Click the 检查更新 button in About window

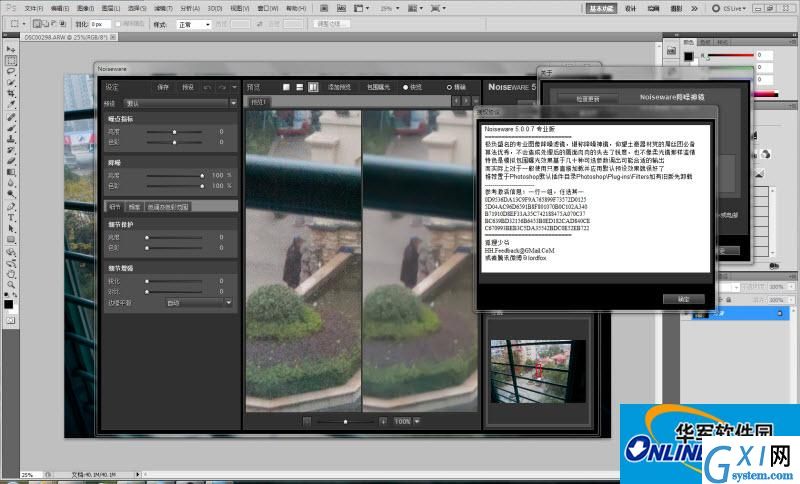pos(588,98)
